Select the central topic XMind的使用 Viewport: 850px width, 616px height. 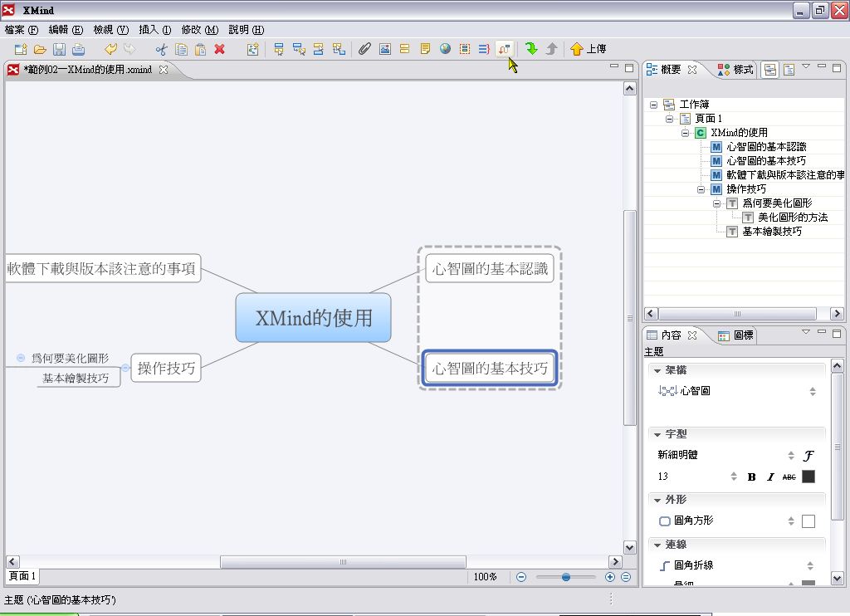(x=313, y=318)
